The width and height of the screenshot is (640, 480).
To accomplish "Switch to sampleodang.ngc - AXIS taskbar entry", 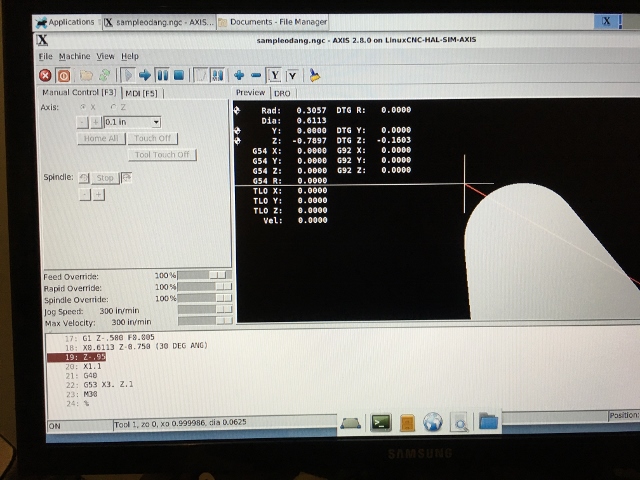I will pyautogui.click(x=159, y=22).
